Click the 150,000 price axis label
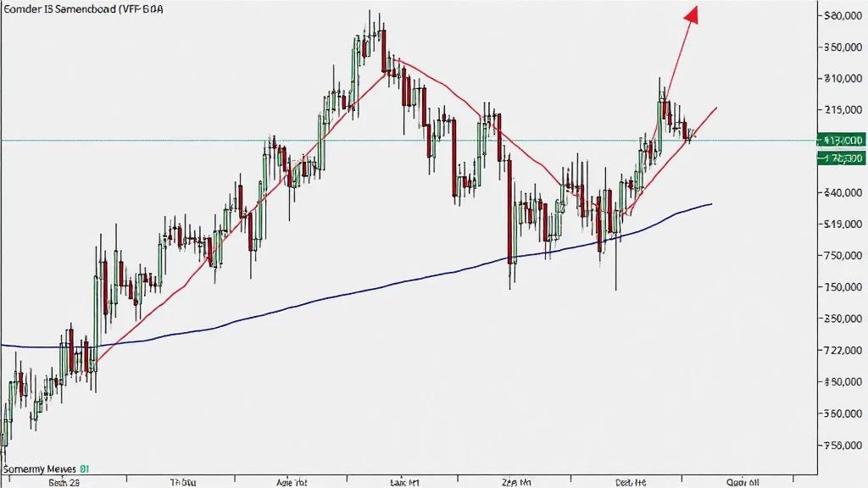868x488 pixels. click(x=843, y=287)
